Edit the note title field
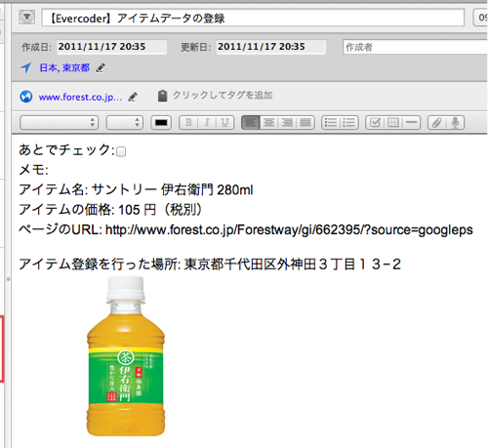Image resolution: width=488 pixels, height=448 pixels. pos(253,18)
